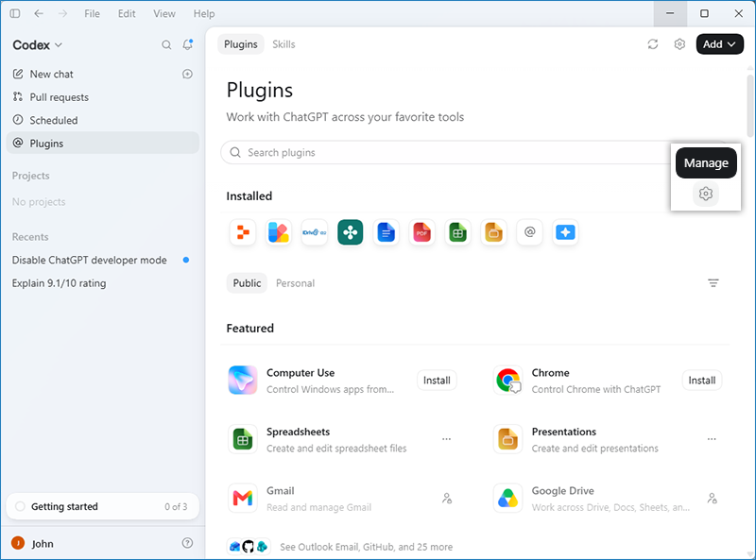
Task: Open the View menu
Action: pyautogui.click(x=163, y=13)
